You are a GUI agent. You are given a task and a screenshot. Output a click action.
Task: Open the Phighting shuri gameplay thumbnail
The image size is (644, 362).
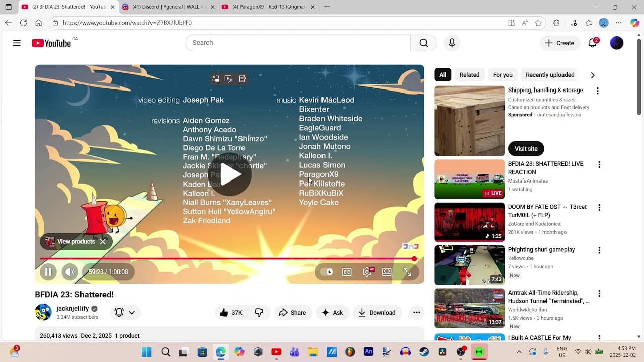coord(469,265)
